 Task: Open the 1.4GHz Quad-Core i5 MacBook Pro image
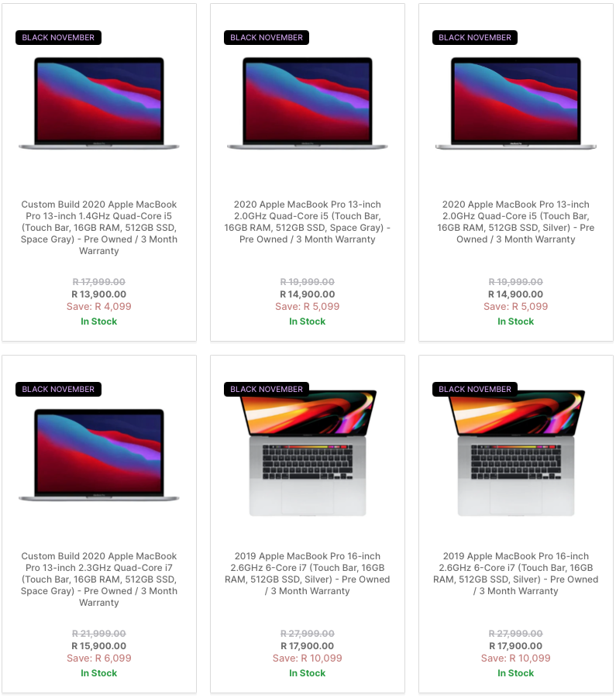tap(99, 103)
